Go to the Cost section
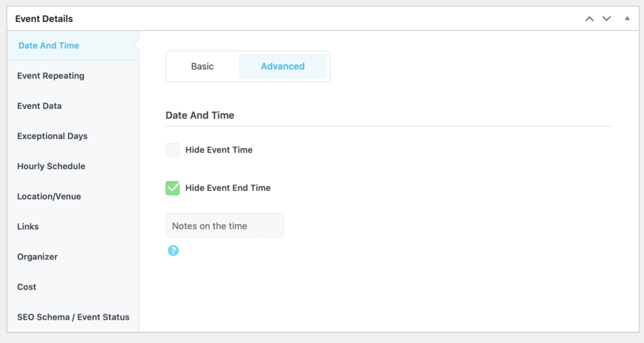This screenshot has width=644, height=343. (x=26, y=287)
